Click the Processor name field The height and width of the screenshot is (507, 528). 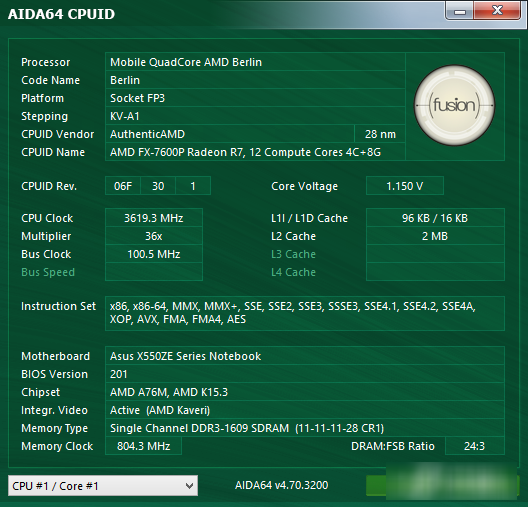[x=255, y=62]
